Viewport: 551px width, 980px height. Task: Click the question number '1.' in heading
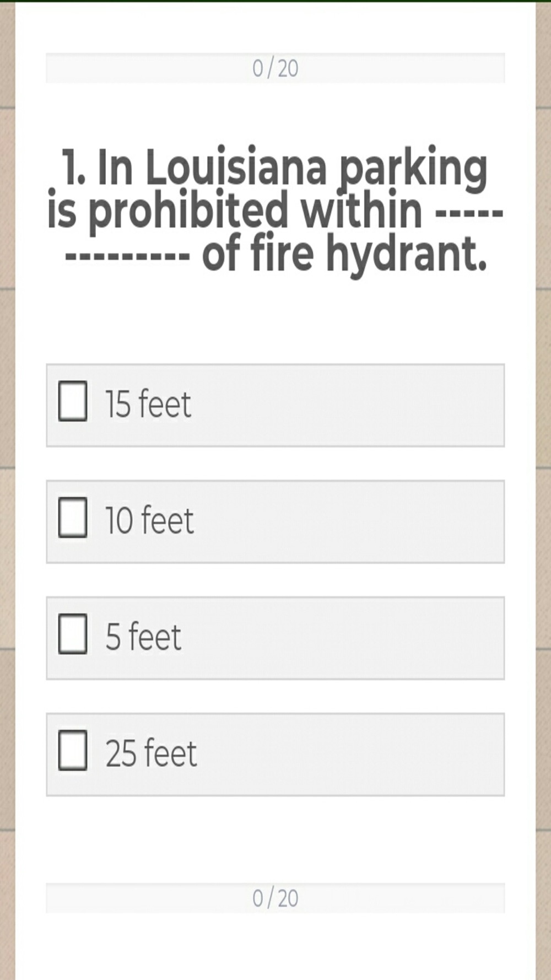[x=73, y=168]
